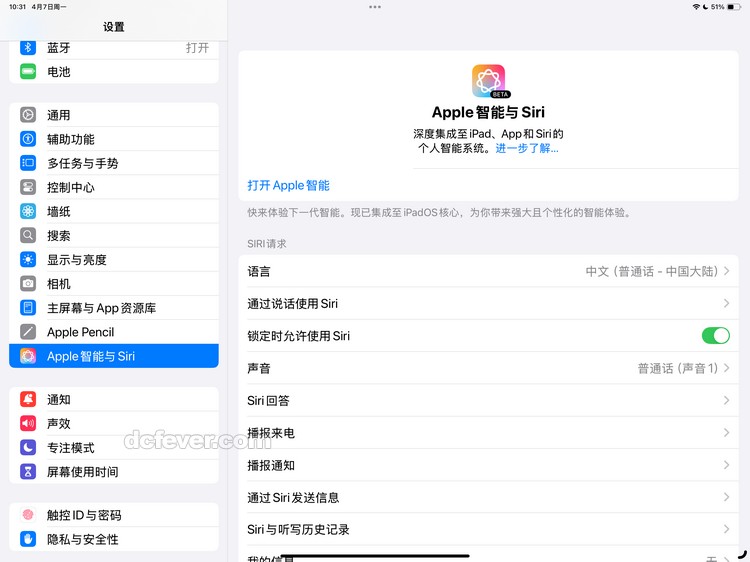Tap the Control Center icon
The height and width of the screenshot is (562, 750).
pos(28,187)
